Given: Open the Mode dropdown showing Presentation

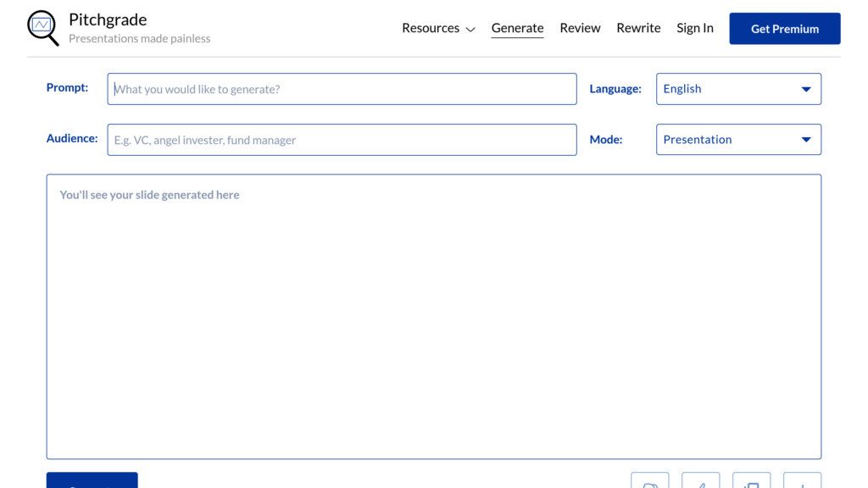Looking at the screenshot, I should (x=738, y=140).
